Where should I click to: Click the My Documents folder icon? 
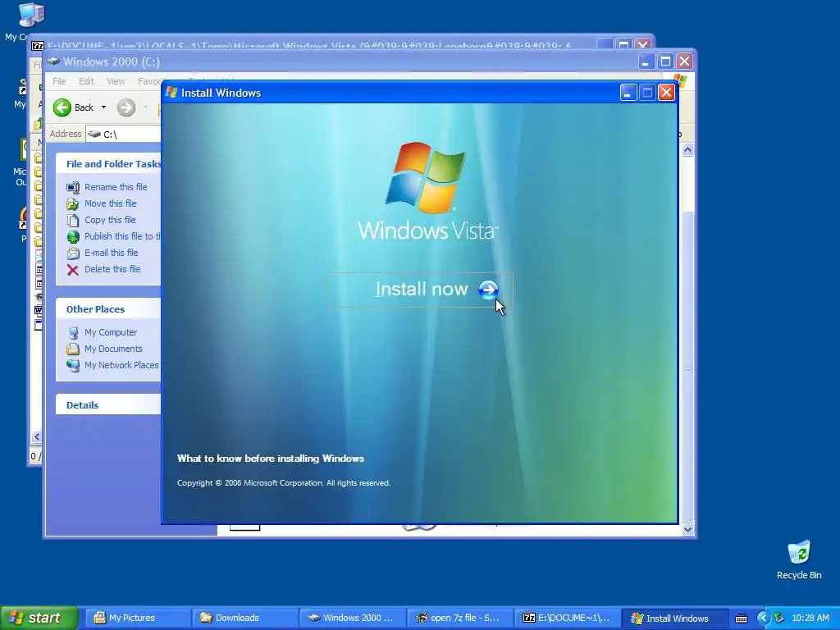(73, 349)
